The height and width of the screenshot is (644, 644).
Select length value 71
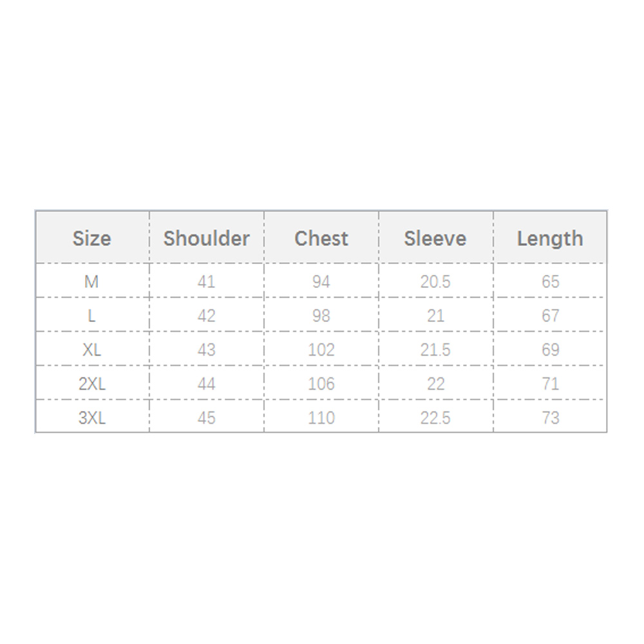click(550, 384)
